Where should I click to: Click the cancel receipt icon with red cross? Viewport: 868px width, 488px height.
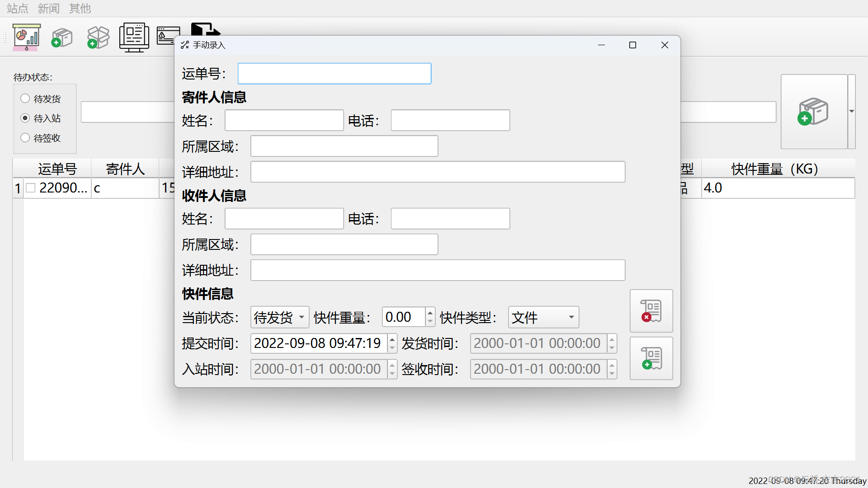651,311
